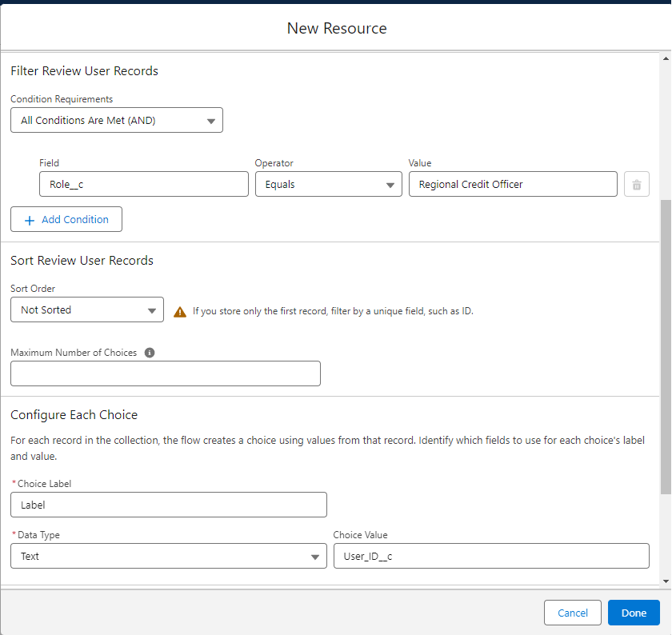This screenshot has width=672, height=635.
Task: Click the Filter Review User Records heading
Action: (85, 71)
